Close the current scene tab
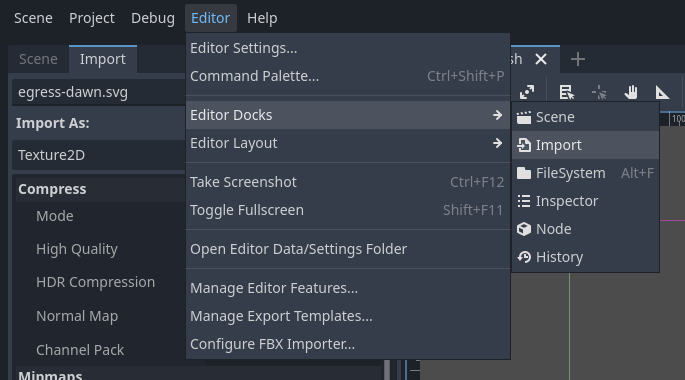 [541, 59]
